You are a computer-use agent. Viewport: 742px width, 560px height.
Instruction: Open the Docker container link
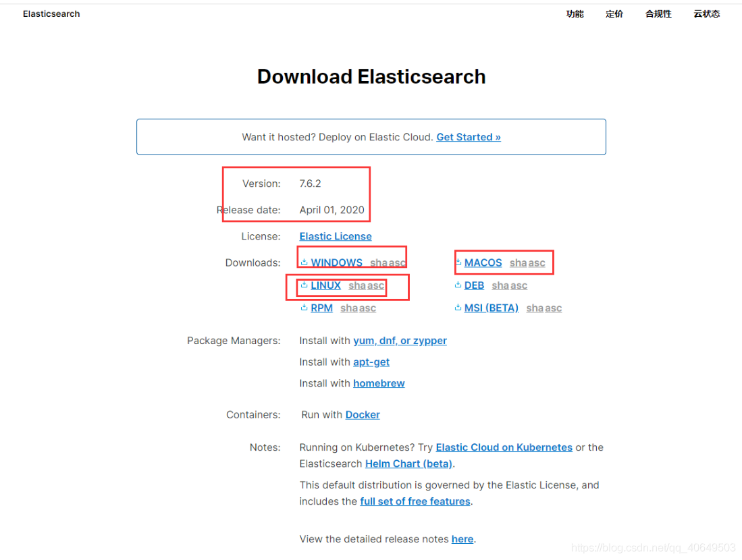pyautogui.click(x=363, y=415)
